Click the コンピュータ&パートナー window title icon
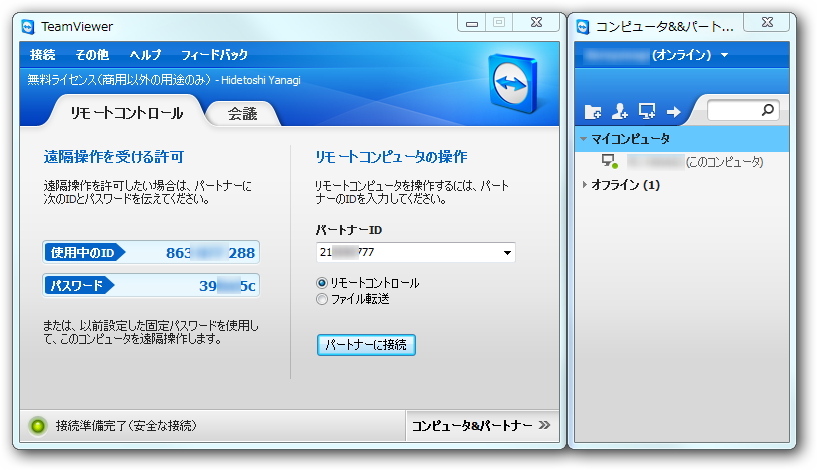Image resolution: width=817 pixels, height=470 pixels. pos(583,27)
